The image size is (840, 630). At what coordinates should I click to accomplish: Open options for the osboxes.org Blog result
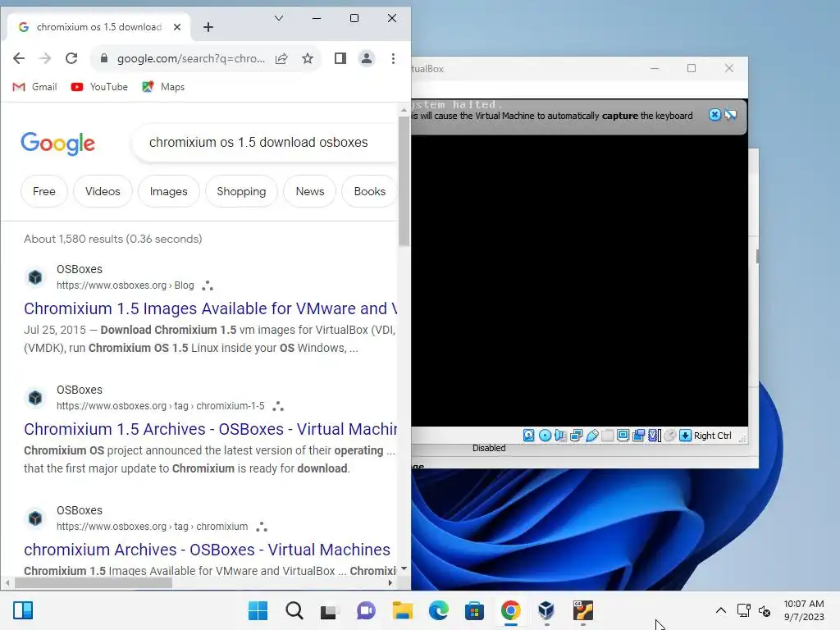[208, 285]
